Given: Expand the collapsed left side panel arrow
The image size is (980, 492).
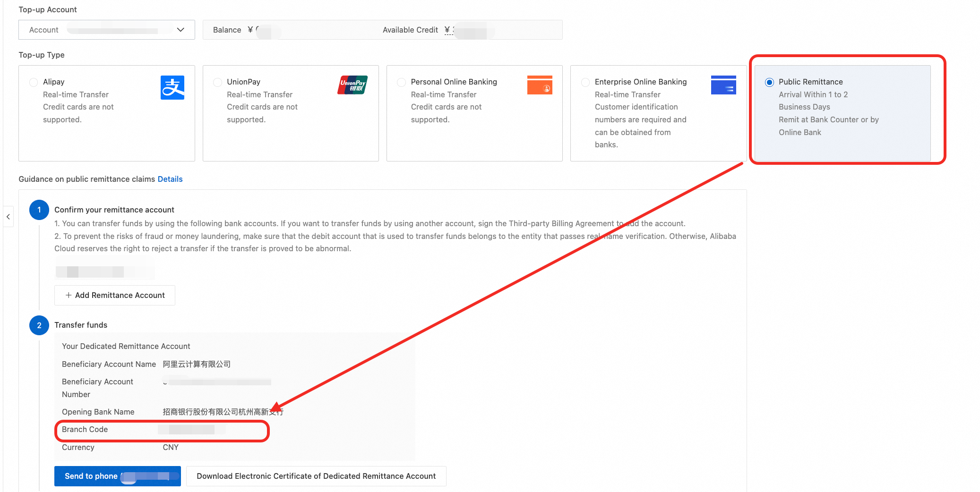Looking at the screenshot, I should pos(8,217).
